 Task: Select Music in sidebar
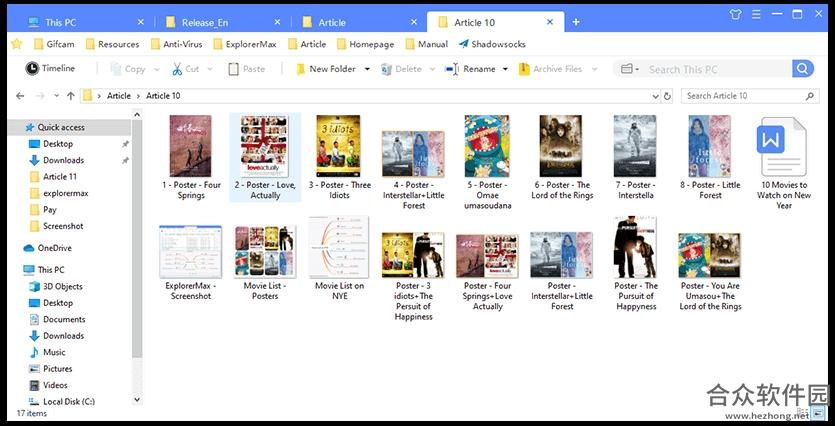(54, 353)
